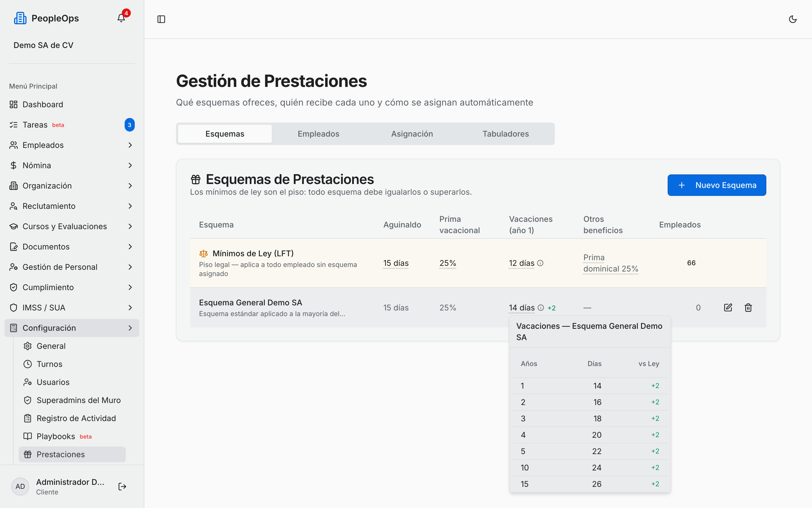Click the Nuevo Esquema button
The image size is (812, 508).
click(x=717, y=185)
